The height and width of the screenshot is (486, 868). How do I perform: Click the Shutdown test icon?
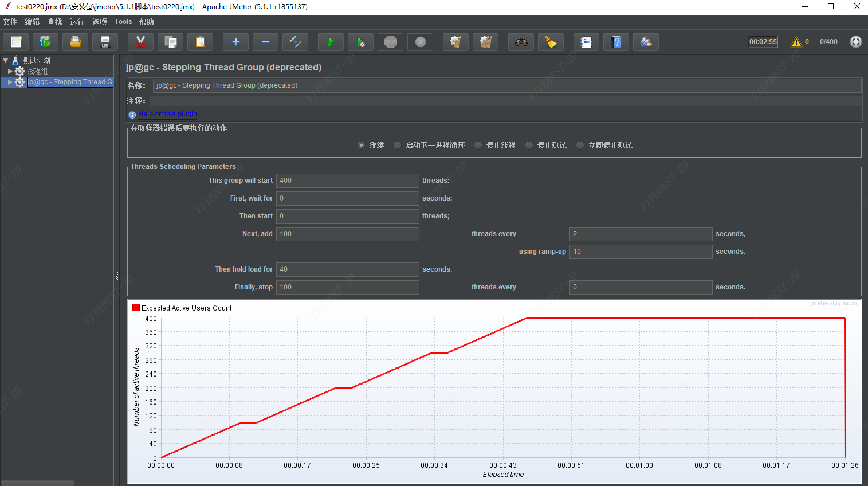click(420, 42)
